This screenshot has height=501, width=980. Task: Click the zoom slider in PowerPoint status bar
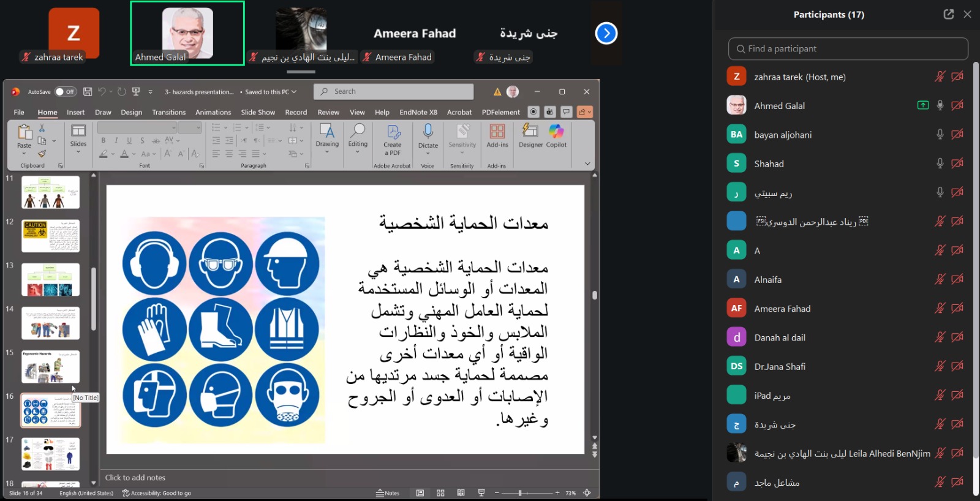520,493
